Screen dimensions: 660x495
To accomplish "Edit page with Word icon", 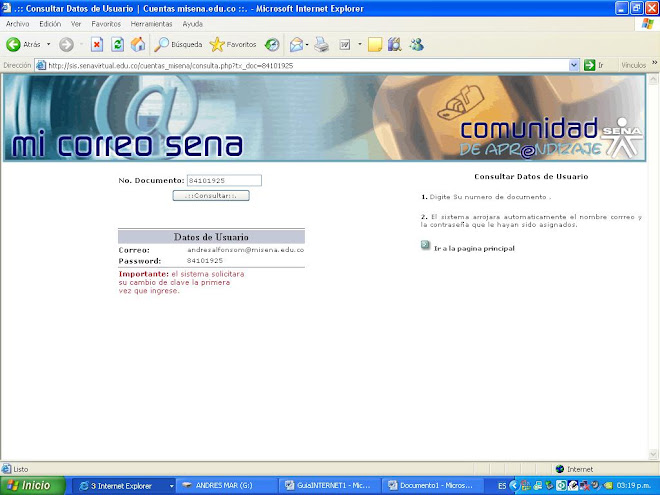I will point(345,44).
